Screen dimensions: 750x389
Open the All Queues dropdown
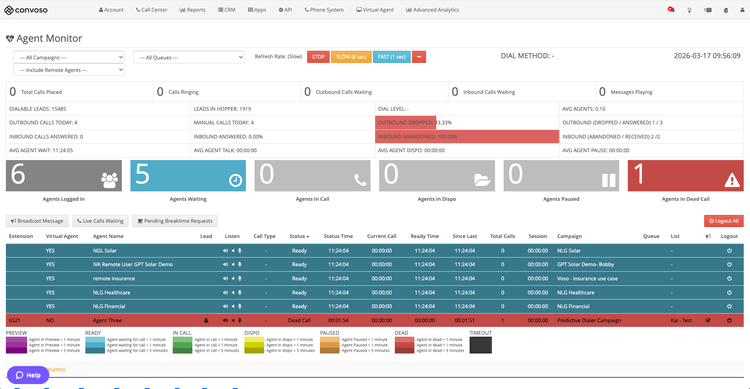tap(188, 57)
